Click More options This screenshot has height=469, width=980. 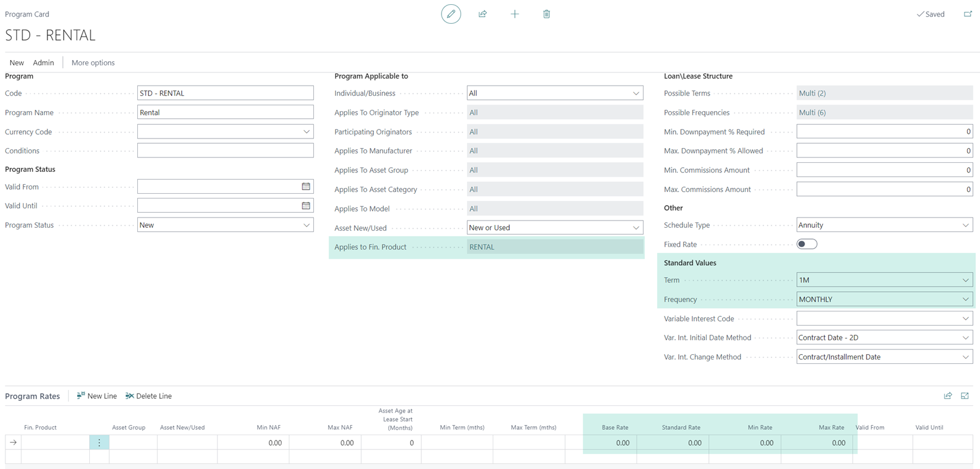[x=93, y=62]
